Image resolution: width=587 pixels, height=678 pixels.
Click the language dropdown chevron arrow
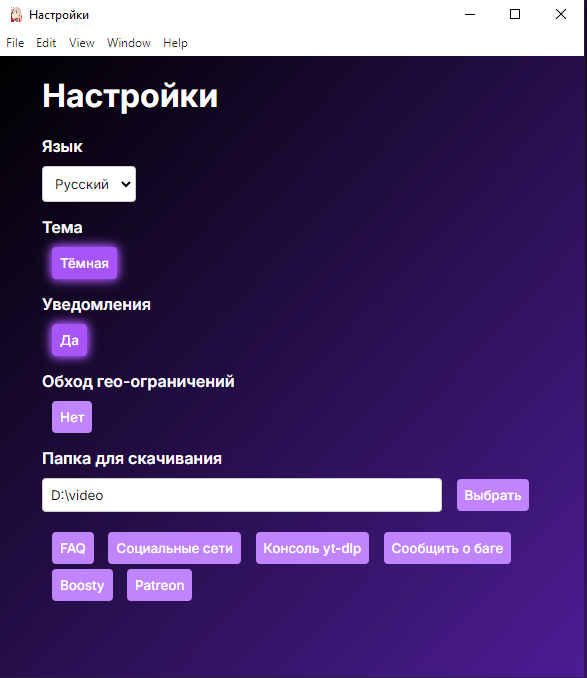[125, 184]
